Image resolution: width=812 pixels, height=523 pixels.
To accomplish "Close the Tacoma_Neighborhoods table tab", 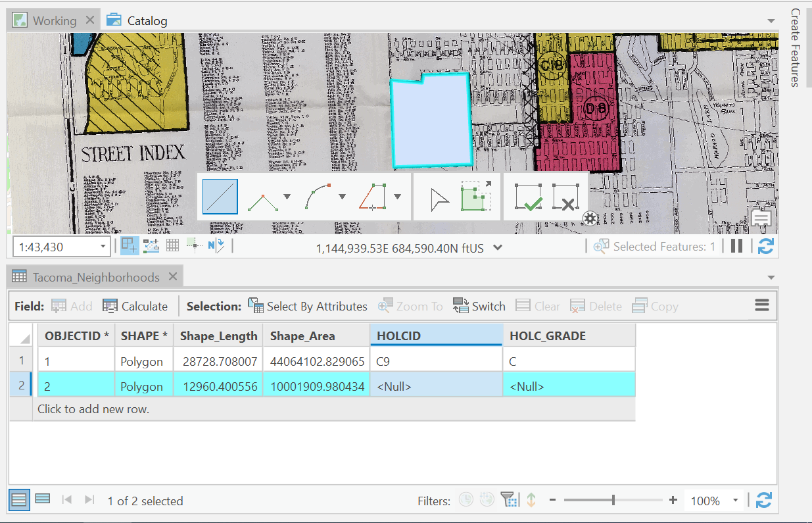I will (x=173, y=277).
